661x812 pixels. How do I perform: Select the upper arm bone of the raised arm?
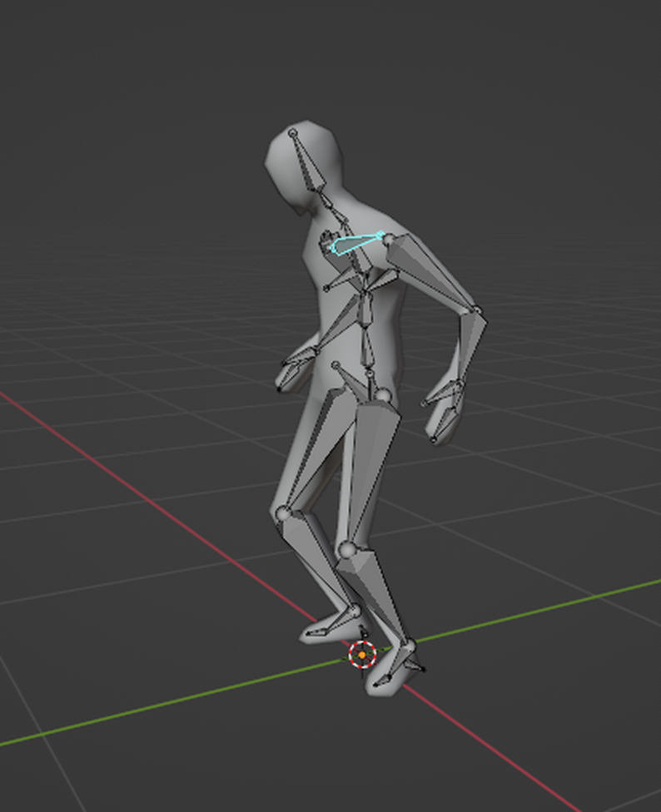(431, 270)
